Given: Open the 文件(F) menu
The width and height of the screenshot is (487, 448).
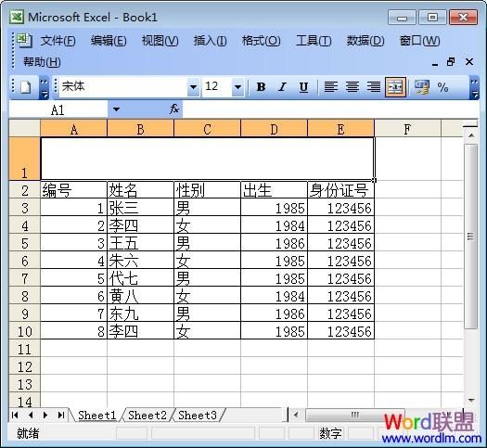Looking at the screenshot, I should point(58,41).
